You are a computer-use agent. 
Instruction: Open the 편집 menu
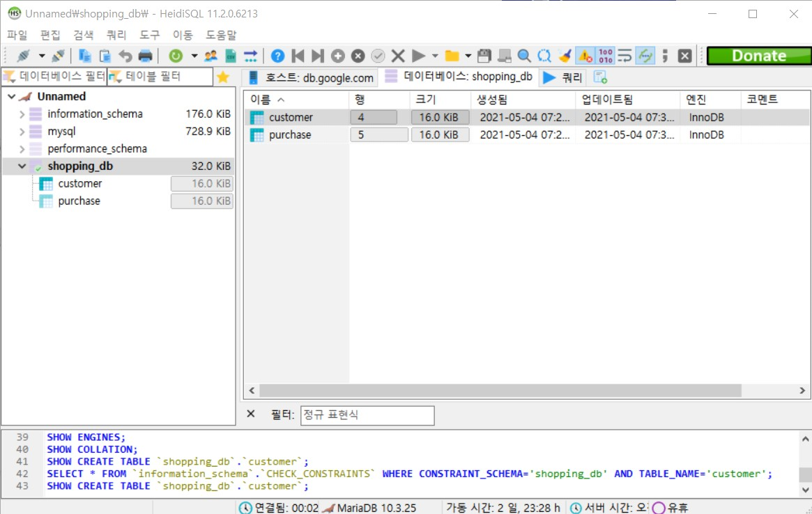(x=50, y=35)
